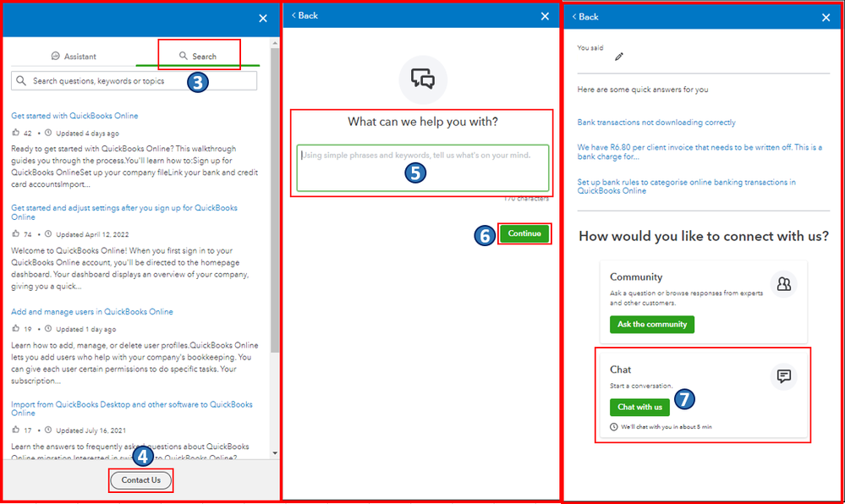Click thumbs-up icon showing 74 likes
Screen dimensions: 845x504
15,234
